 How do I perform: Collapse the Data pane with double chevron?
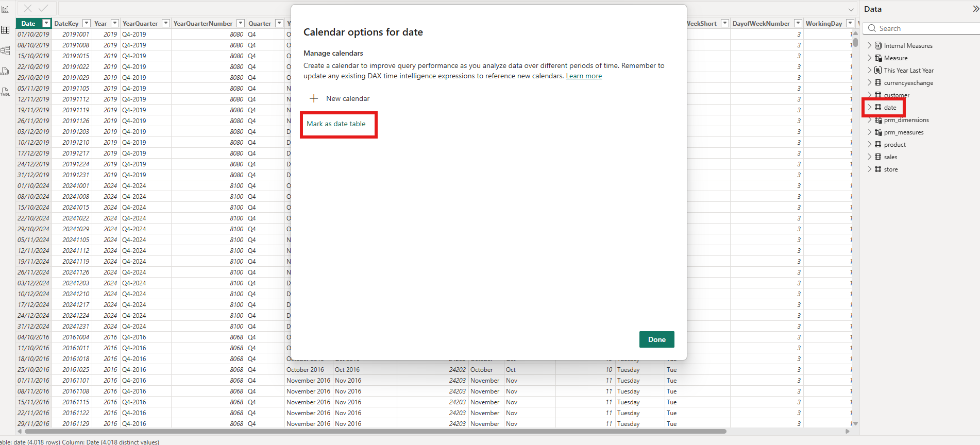point(975,9)
